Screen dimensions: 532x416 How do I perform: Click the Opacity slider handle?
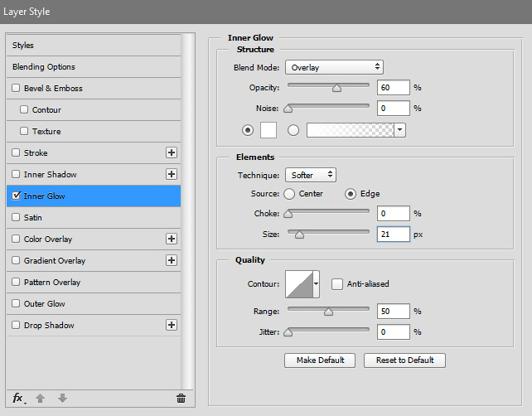pos(336,88)
